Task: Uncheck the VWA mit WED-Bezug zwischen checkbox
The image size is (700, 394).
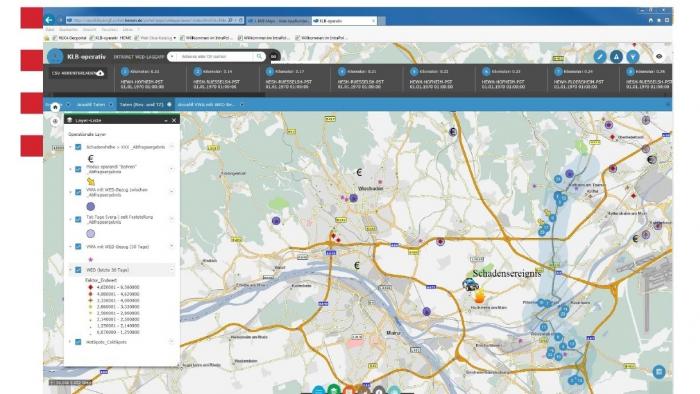Action: tap(78, 192)
